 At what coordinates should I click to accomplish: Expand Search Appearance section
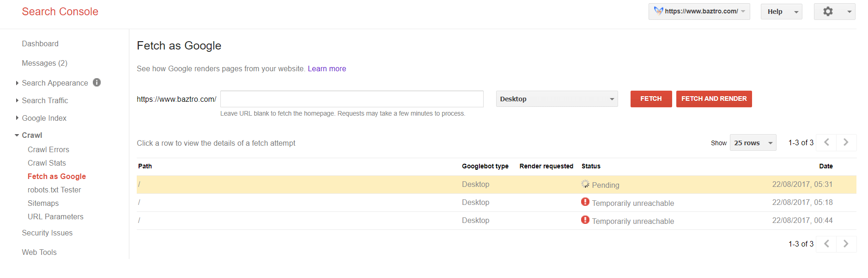[x=17, y=83]
